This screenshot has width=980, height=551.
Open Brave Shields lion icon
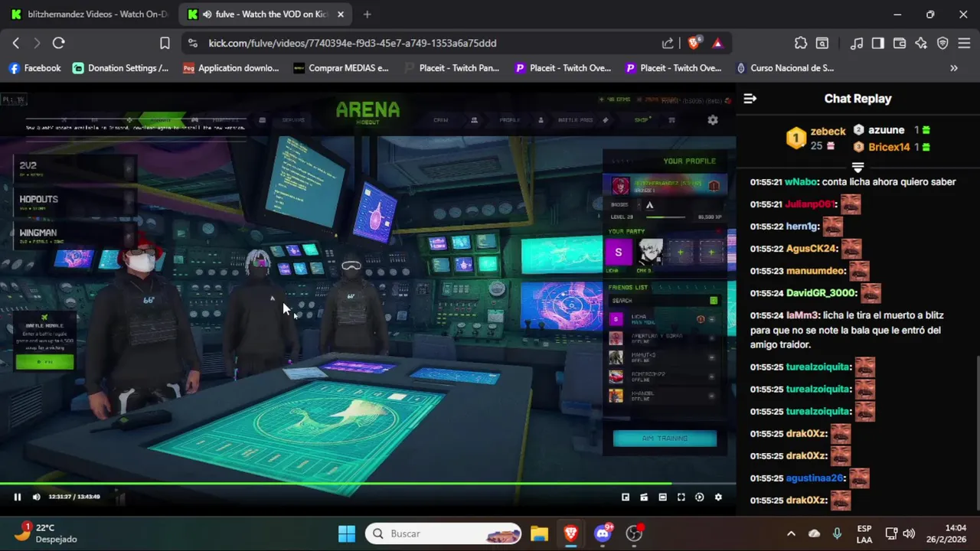tap(694, 43)
